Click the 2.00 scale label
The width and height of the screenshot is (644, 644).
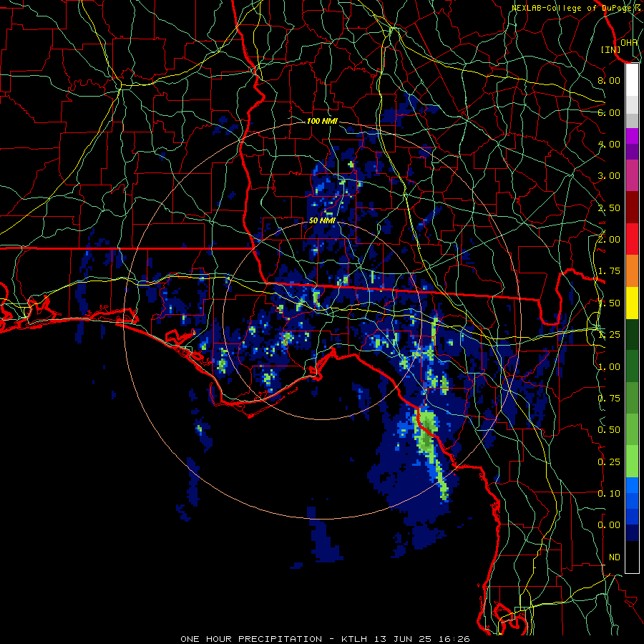click(x=609, y=240)
